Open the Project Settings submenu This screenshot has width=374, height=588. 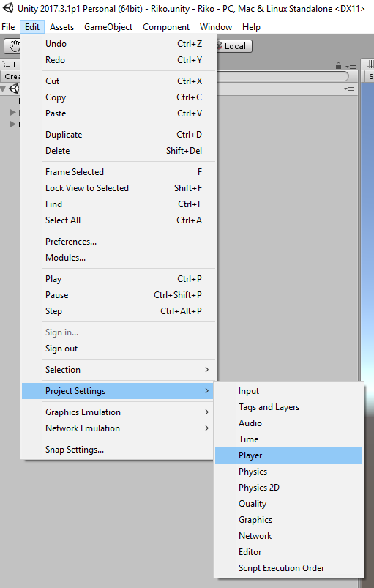click(119, 391)
